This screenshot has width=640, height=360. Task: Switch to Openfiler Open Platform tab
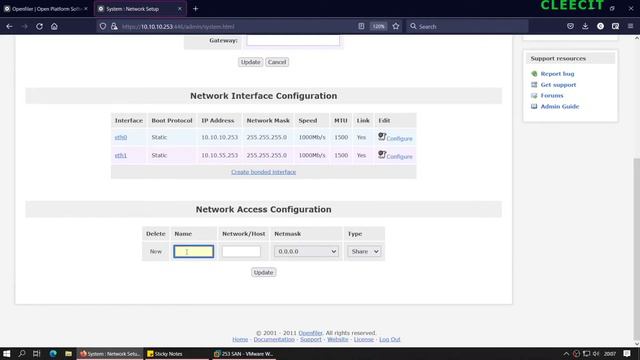(x=46, y=9)
